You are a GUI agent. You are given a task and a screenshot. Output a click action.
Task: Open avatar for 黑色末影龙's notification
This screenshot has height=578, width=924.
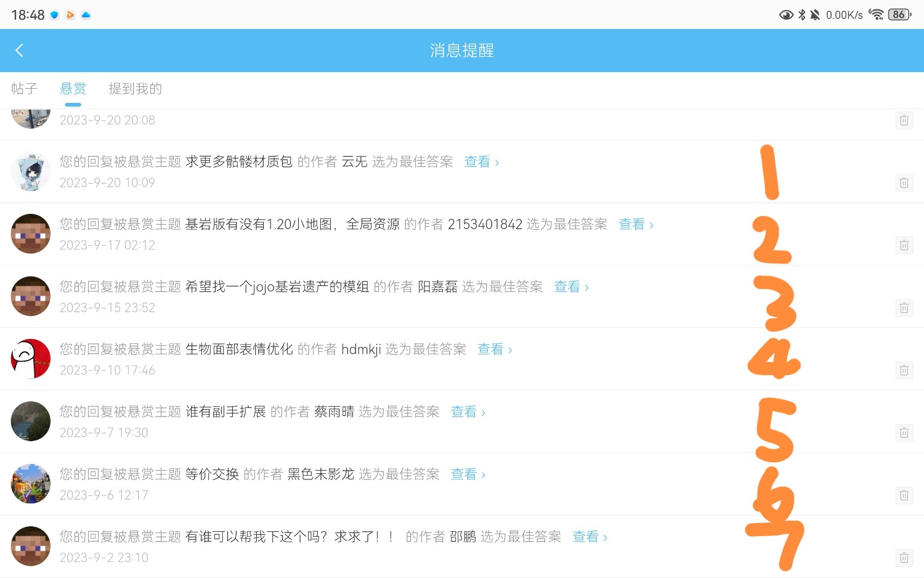point(31,484)
